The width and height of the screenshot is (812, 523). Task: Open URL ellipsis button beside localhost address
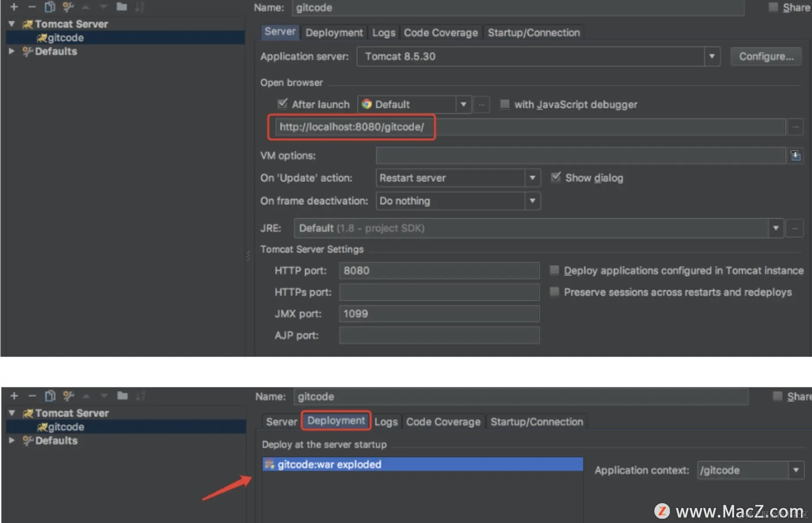click(x=795, y=127)
